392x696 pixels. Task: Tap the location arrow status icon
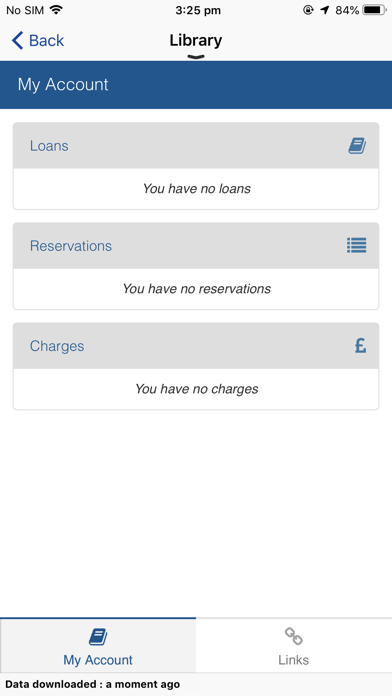325,10
